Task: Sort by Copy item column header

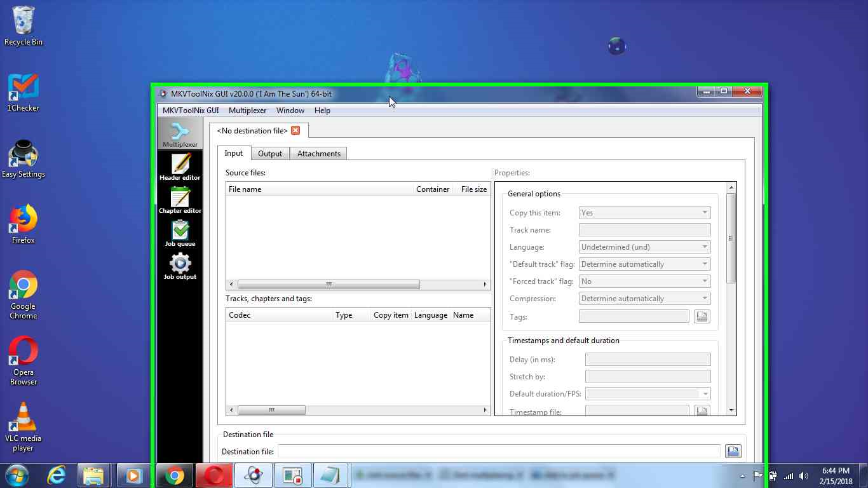Action: [x=391, y=315]
